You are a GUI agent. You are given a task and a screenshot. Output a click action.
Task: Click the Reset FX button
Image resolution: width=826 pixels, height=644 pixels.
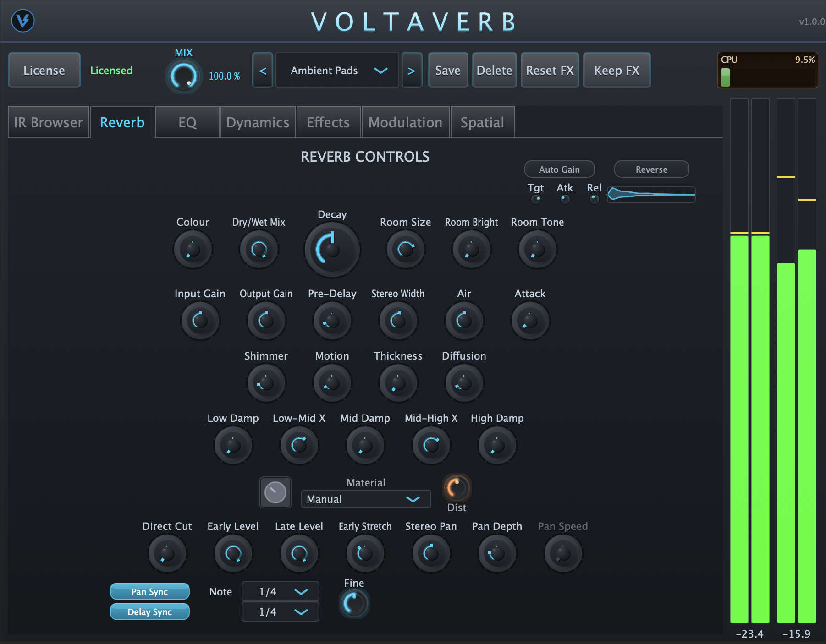pyautogui.click(x=550, y=70)
